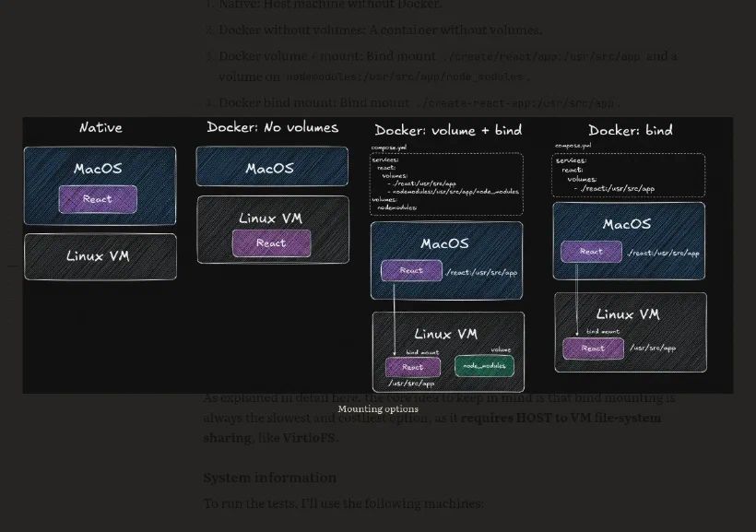Select the React box under Docker: No volumes
This screenshot has height=532, width=756.
[x=271, y=243]
